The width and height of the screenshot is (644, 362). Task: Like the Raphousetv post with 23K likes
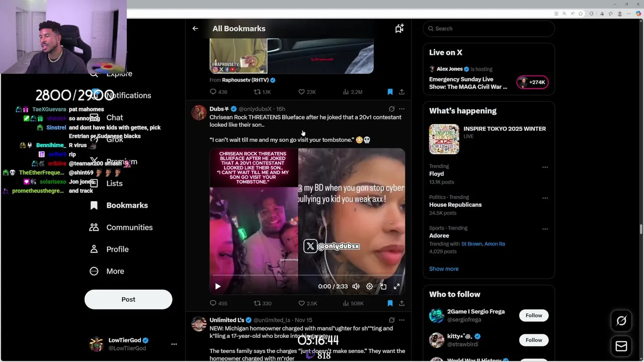pos(307,92)
